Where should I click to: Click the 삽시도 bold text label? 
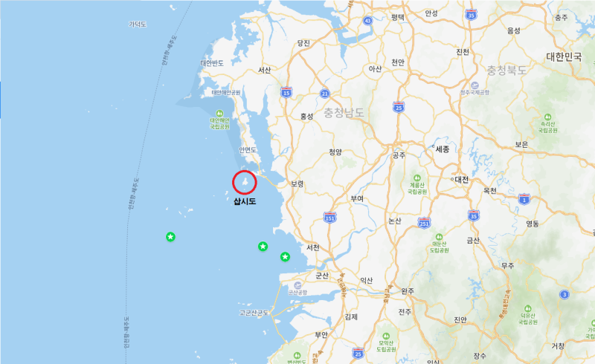click(x=245, y=201)
